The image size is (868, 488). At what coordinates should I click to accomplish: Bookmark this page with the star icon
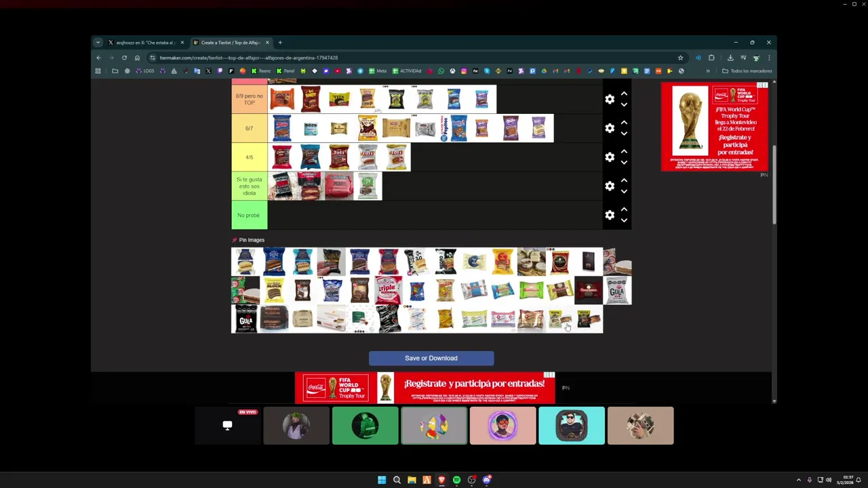(680, 58)
